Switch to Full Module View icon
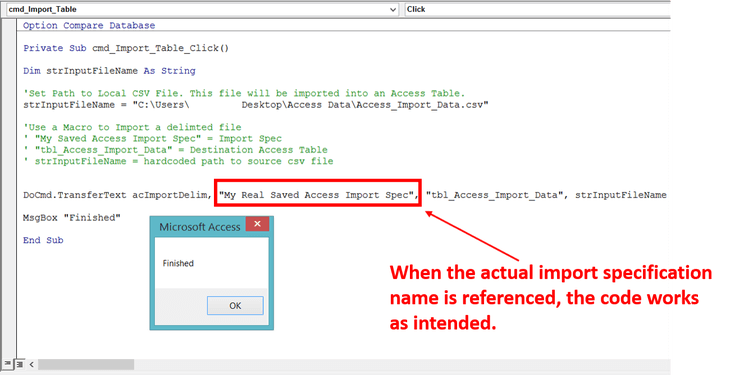Image resolution: width=730 pixels, height=375 pixels. click(20, 364)
